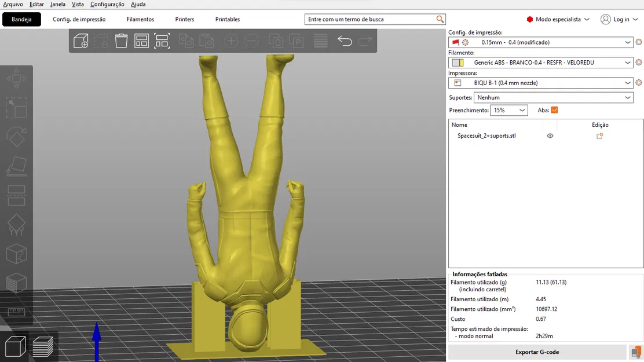Click the user avatar icon
The height and width of the screenshot is (362, 644).
pyautogui.click(x=605, y=19)
